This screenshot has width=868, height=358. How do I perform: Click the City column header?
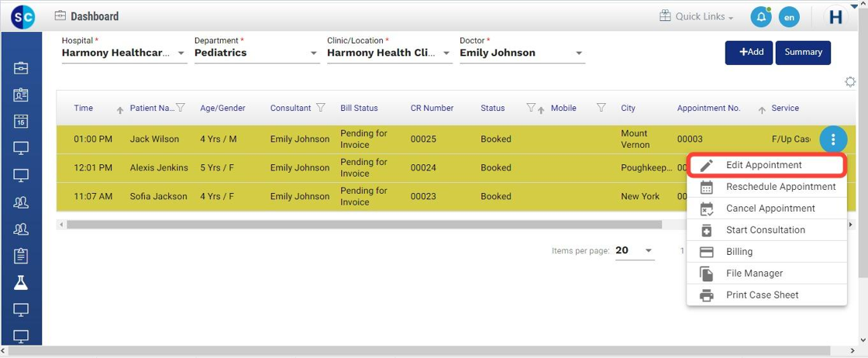pos(629,108)
